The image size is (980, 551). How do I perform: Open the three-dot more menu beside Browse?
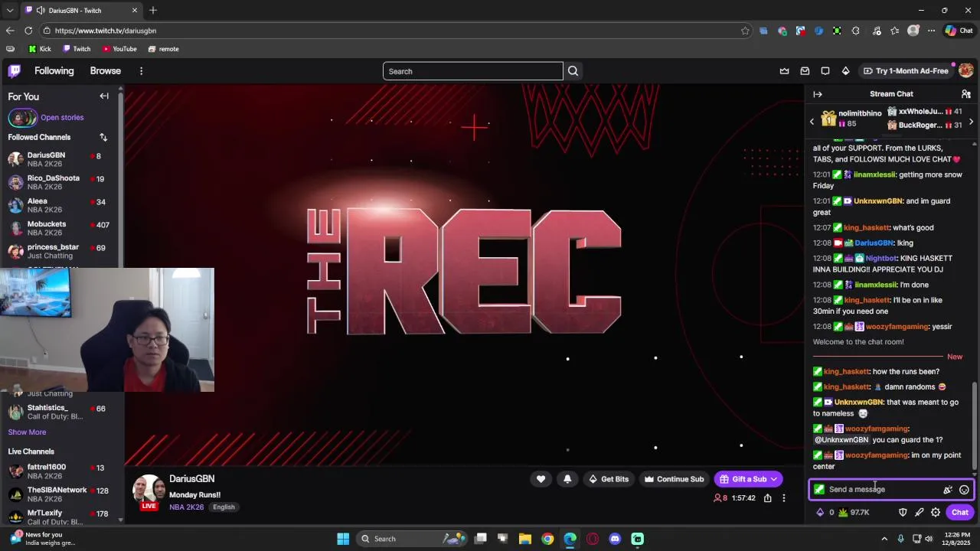[x=141, y=71]
